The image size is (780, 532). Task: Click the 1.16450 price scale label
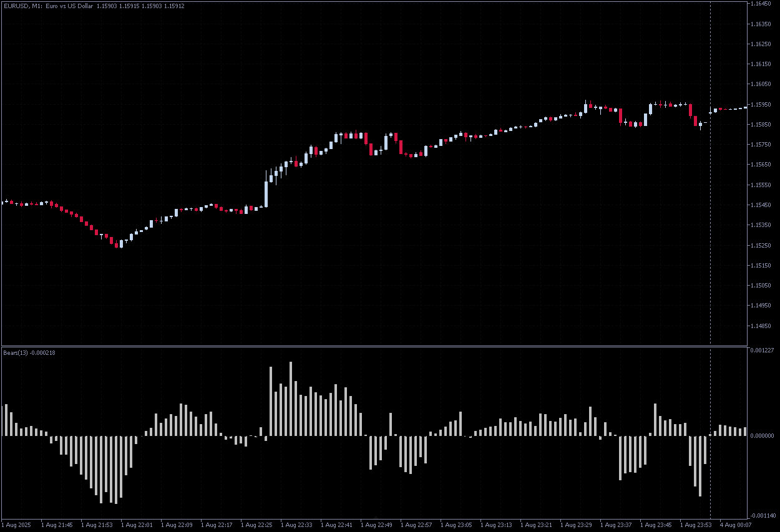[763, 4]
